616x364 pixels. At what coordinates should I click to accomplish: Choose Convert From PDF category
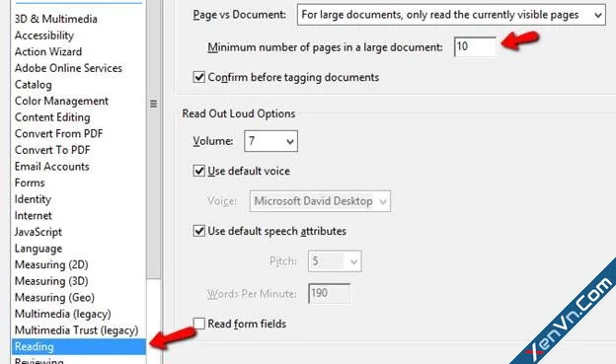[58, 134]
